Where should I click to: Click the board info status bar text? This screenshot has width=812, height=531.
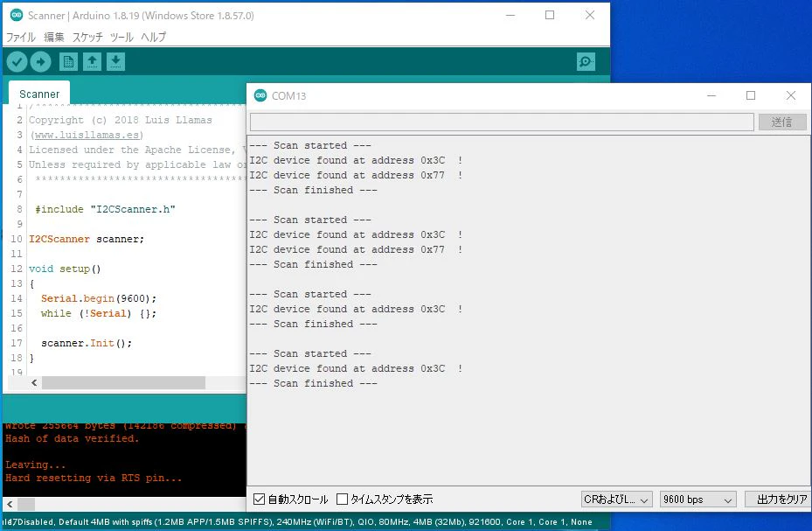pos(298,521)
